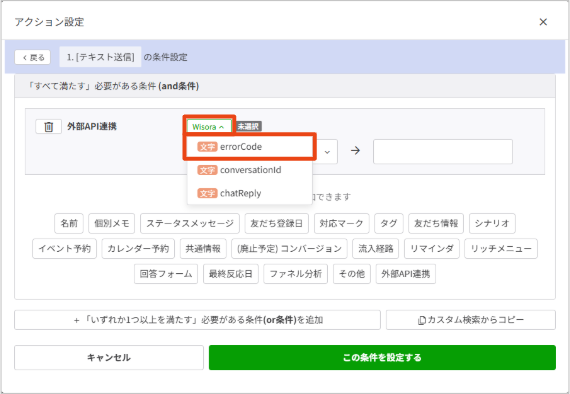Pick chatReply from the dropdown list

point(250,193)
